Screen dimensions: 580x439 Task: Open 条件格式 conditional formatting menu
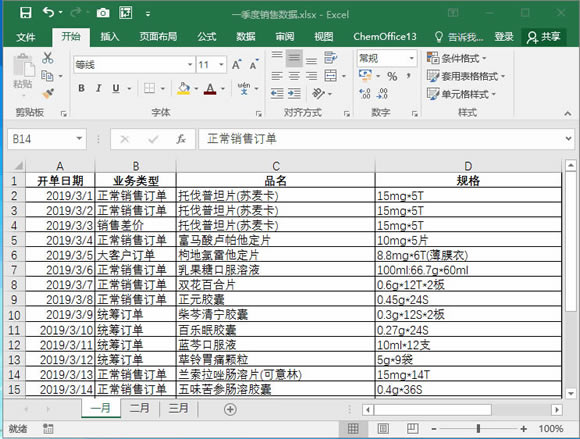456,58
